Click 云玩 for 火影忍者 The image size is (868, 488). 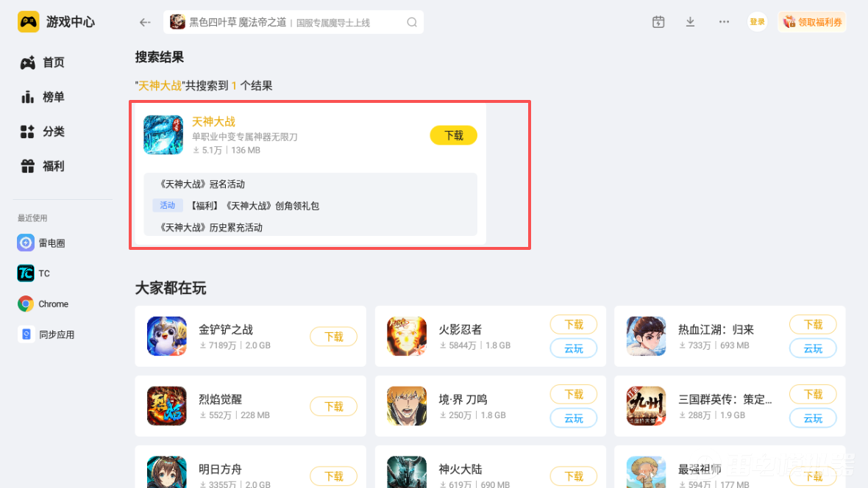[574, 348]
